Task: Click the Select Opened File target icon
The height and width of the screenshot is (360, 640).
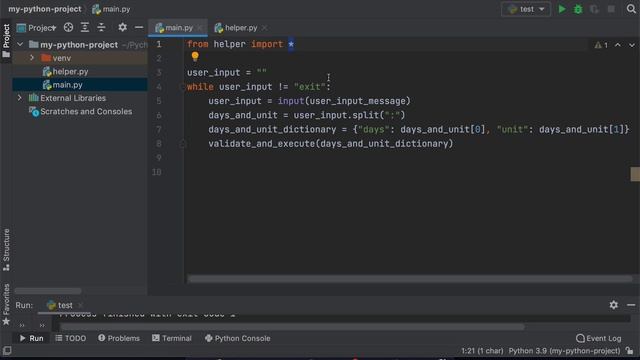Action: 68,27
